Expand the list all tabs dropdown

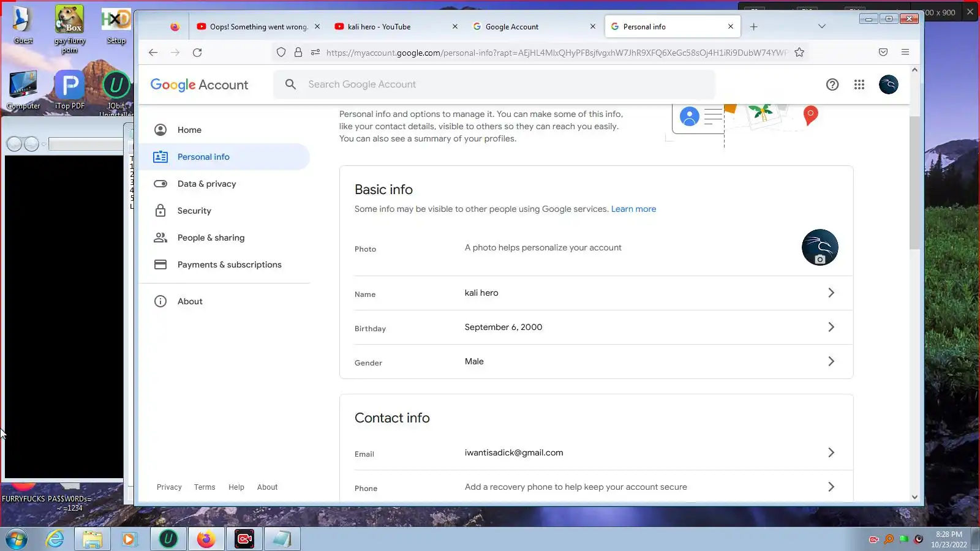pyautogui.click(x=822, y=27)
